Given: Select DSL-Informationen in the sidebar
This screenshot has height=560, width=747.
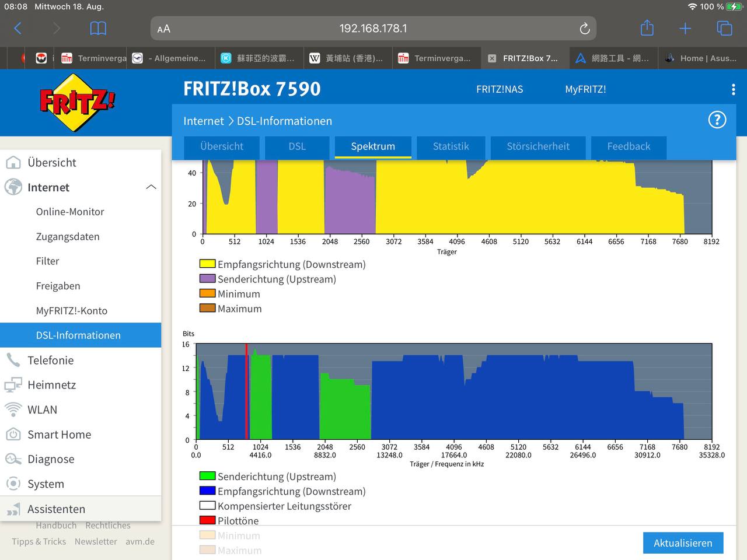Looking at the screenshot, I should (81, 335).
